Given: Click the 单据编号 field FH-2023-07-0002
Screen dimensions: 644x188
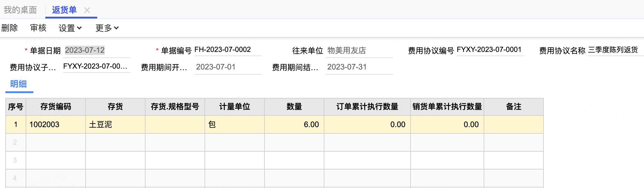Looking at the screenshot, I should point(228,50).
